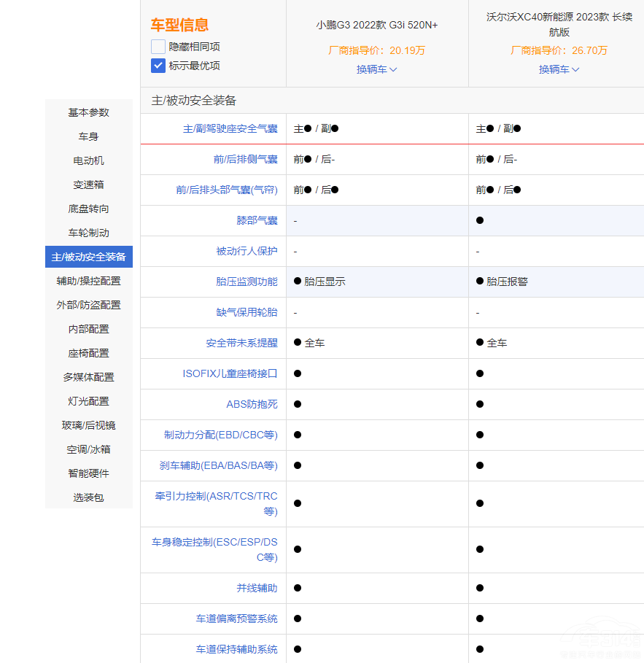Jump to 电动机 section
Screen dimensions: 644x663
89,160
